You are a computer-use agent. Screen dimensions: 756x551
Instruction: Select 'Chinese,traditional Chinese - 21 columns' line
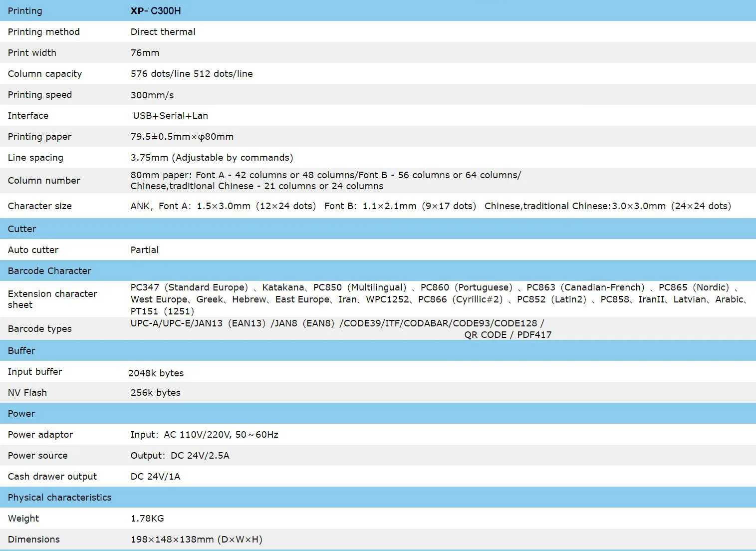click(257, 186)
